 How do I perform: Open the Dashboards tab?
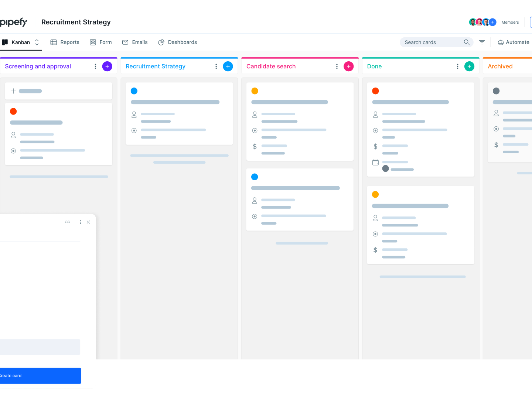click(178, 42)
